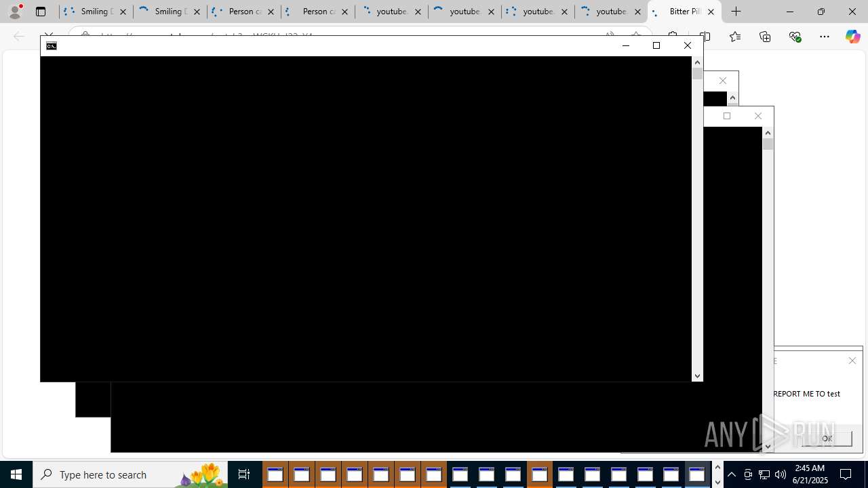The width and height of the screenshot is (868, 488).
Task: Maximize the front console window
Action: pyautogui.click(x=656, y=45)
